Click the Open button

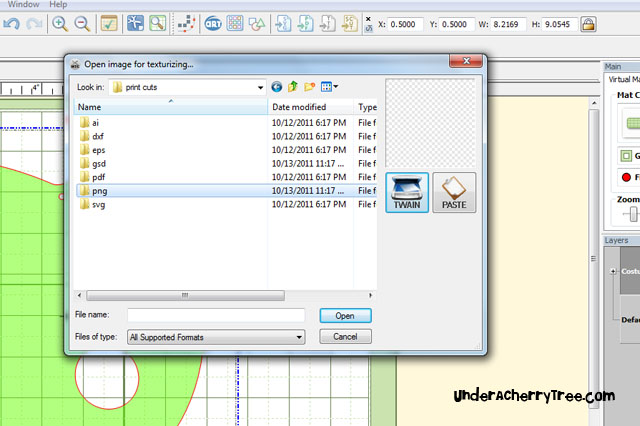click(x=345, y=315)
